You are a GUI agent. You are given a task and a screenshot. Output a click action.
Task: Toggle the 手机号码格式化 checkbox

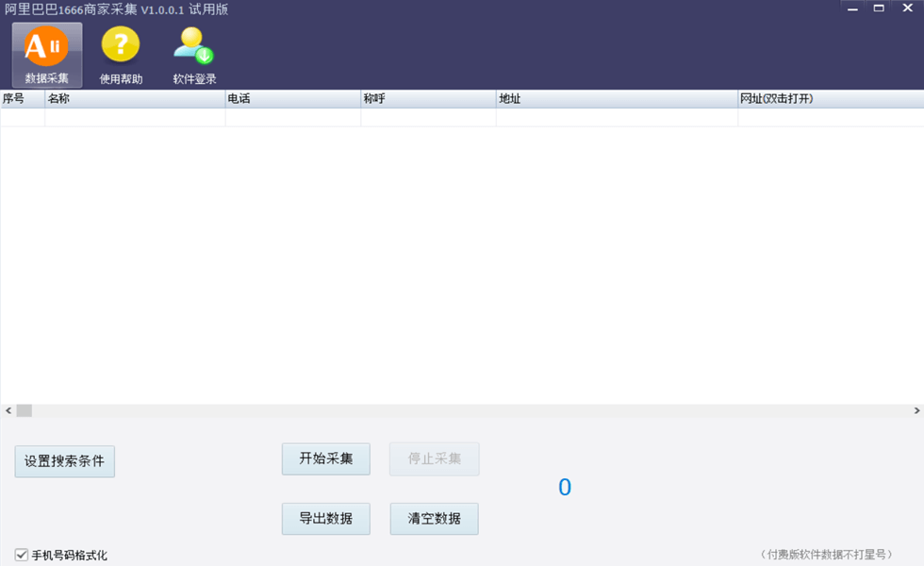pyautogui.click(x=22, y=555)
